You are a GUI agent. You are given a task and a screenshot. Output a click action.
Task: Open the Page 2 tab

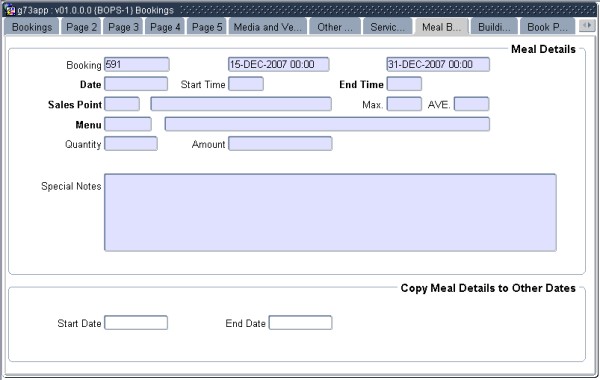[x=82, y=27]
